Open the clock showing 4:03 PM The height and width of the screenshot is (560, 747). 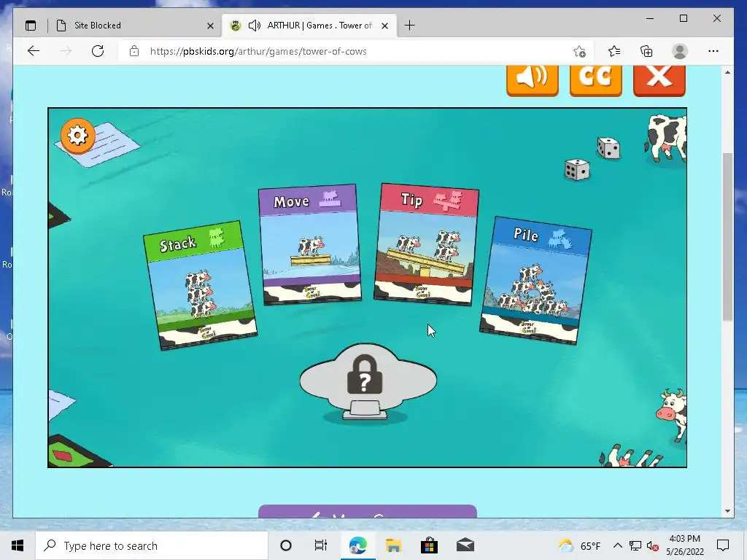pos(684,545)
